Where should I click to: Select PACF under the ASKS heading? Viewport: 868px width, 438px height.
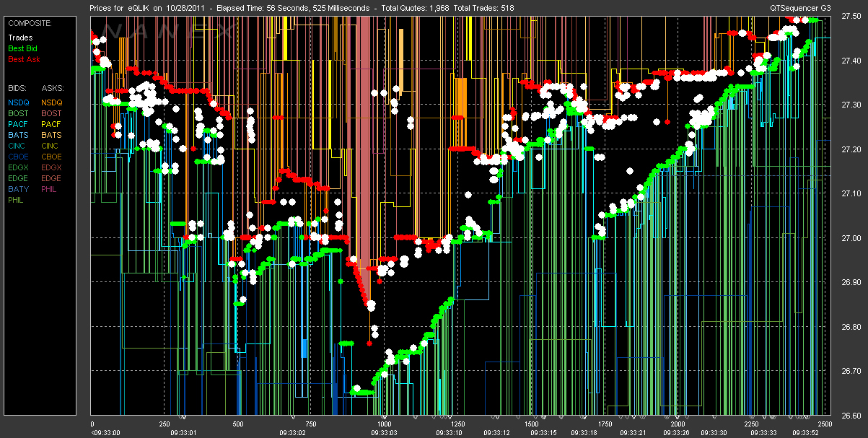(52, 124)
